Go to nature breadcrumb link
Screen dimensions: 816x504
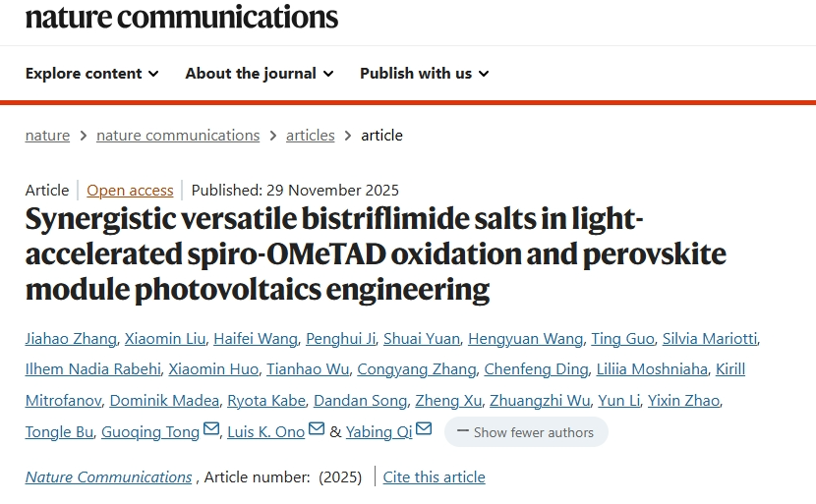pos(47,136)
